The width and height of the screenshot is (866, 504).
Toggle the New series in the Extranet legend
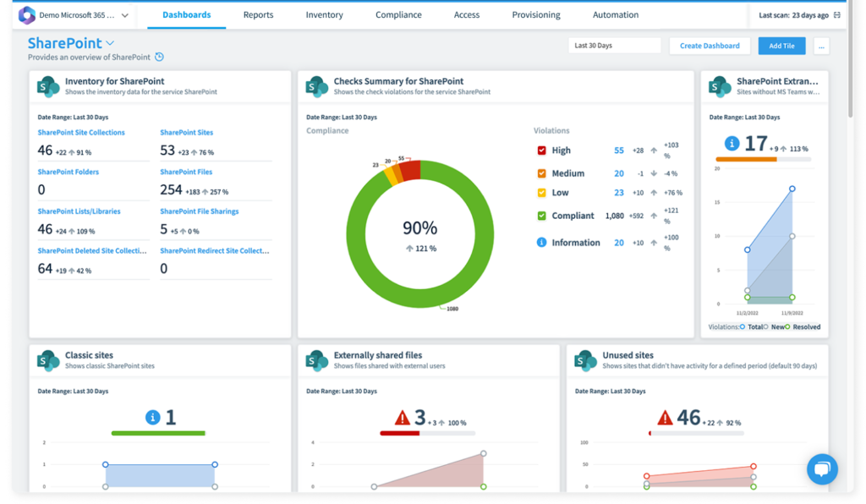775,326
